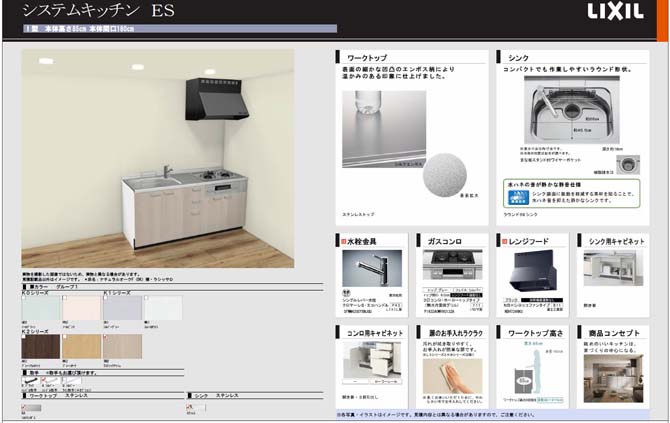Open the door wiping hand photo
The image size is (670, 423).
[453, 376]
